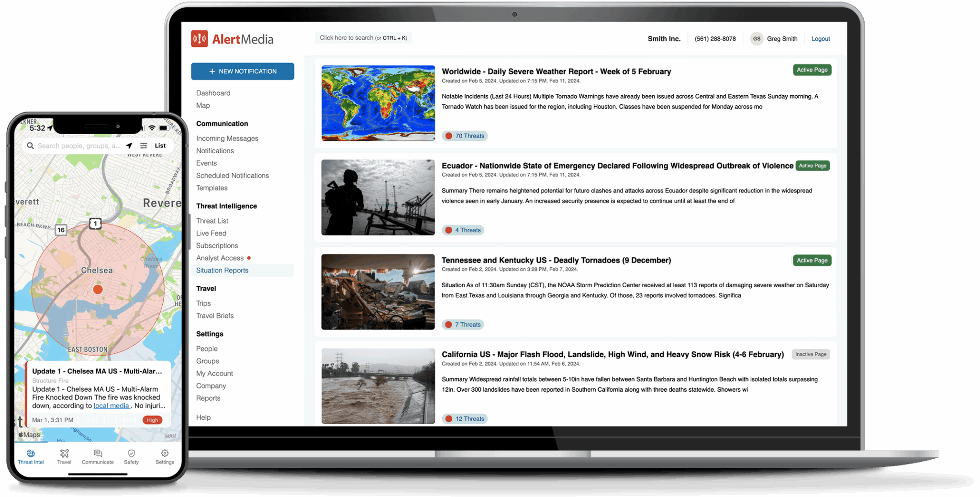This screenshot has height=497, width=980.
Task: Select Situation Reports in the sidebar
Action: [x=222, y=270]
